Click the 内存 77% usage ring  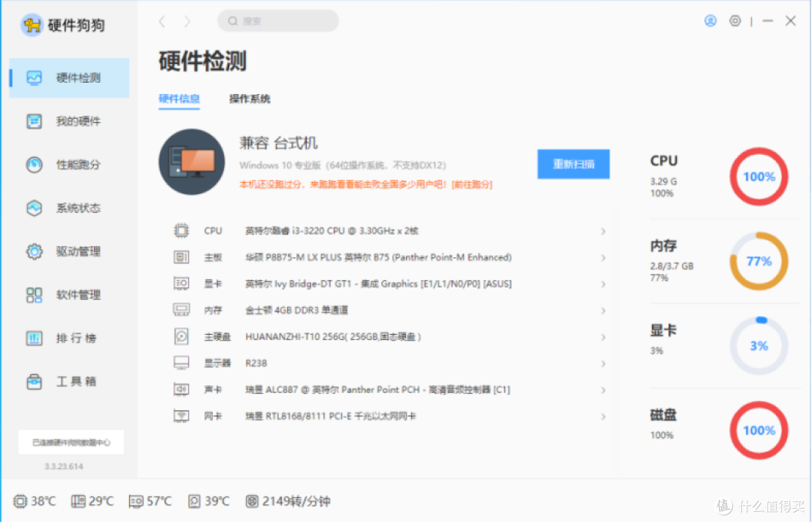click(x=759, y=261)
